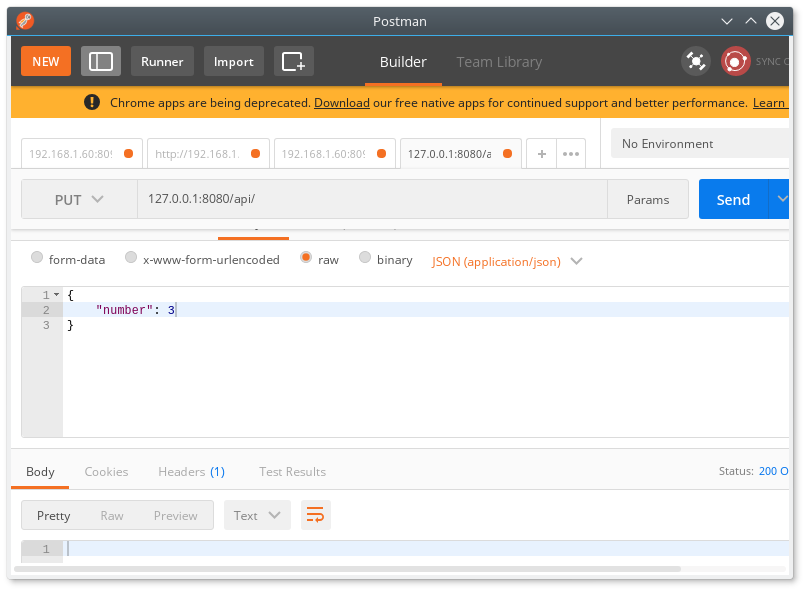Switch response view to Pretty
Viewport: 806px width, 592px height.
pos(53,515)
